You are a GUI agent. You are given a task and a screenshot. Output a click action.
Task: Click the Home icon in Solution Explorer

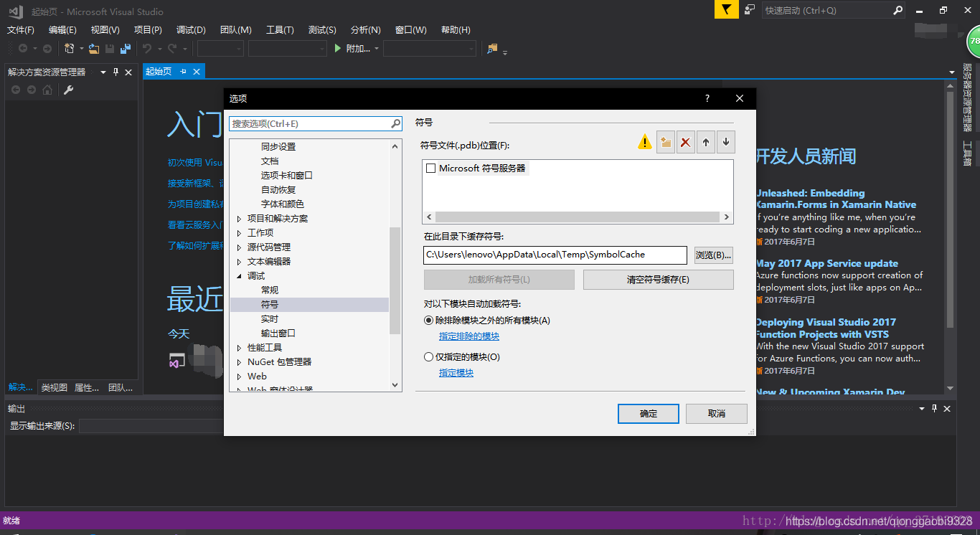click(47, 90)
